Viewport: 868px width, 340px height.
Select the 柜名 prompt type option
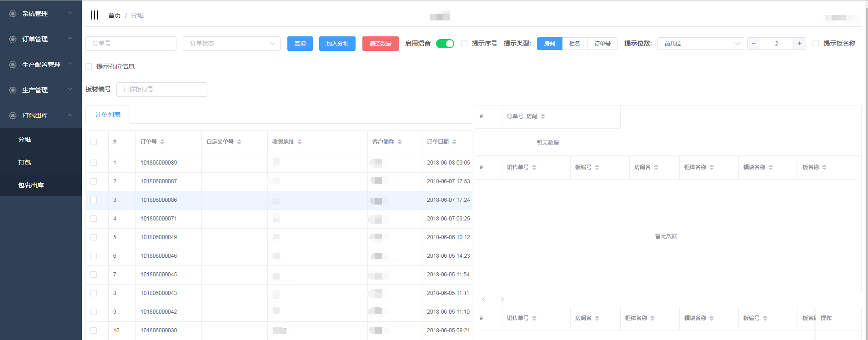pyautogui.click(x=574, y=44)
